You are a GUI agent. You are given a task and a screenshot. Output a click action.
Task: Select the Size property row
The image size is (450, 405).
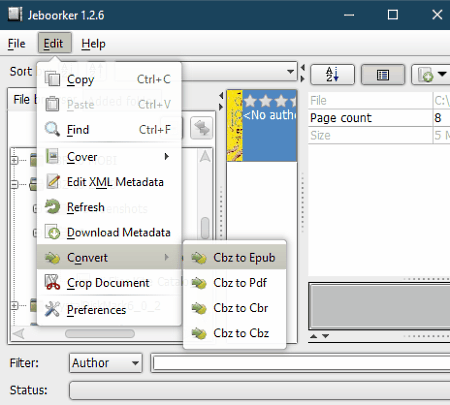point(379,135)
